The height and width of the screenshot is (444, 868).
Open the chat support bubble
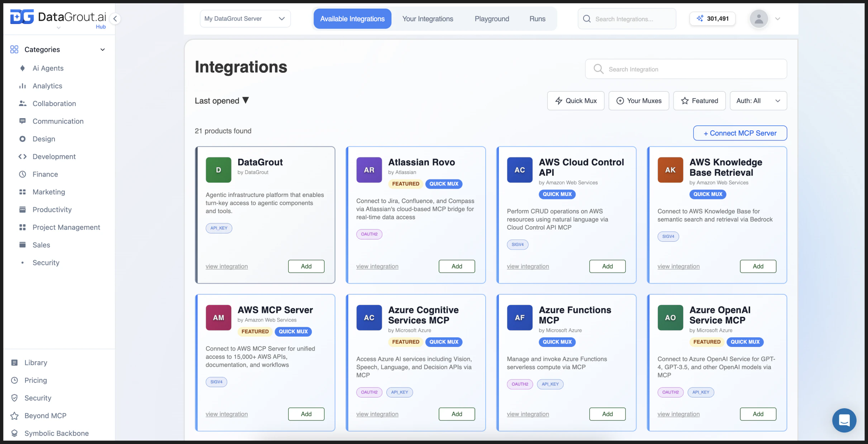(844, 420)
